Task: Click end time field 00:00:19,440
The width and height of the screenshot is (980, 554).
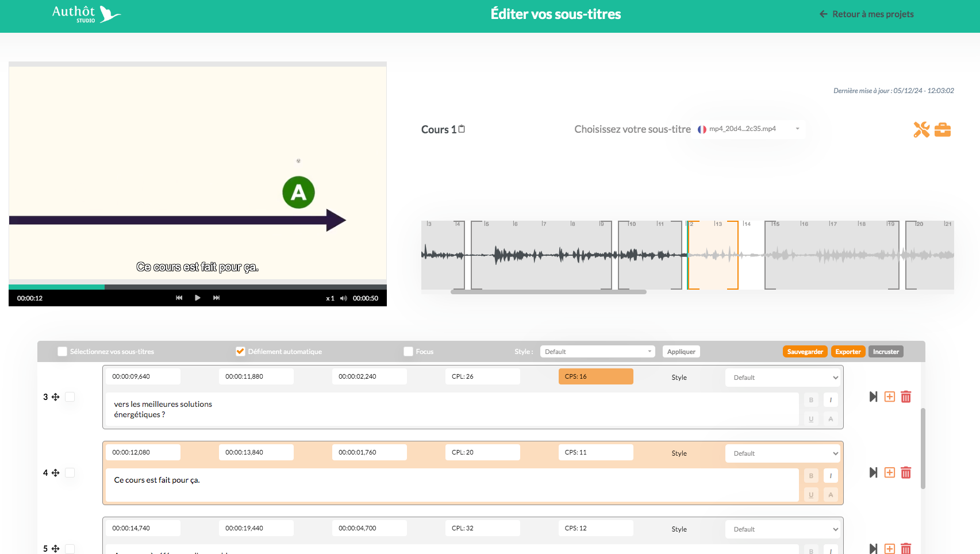Action: [x=256, y=528]
